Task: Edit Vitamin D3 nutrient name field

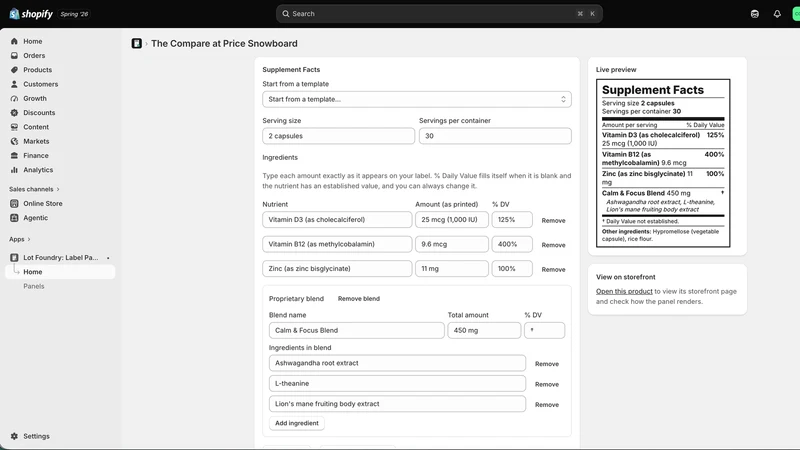Action: coord(337,220)
